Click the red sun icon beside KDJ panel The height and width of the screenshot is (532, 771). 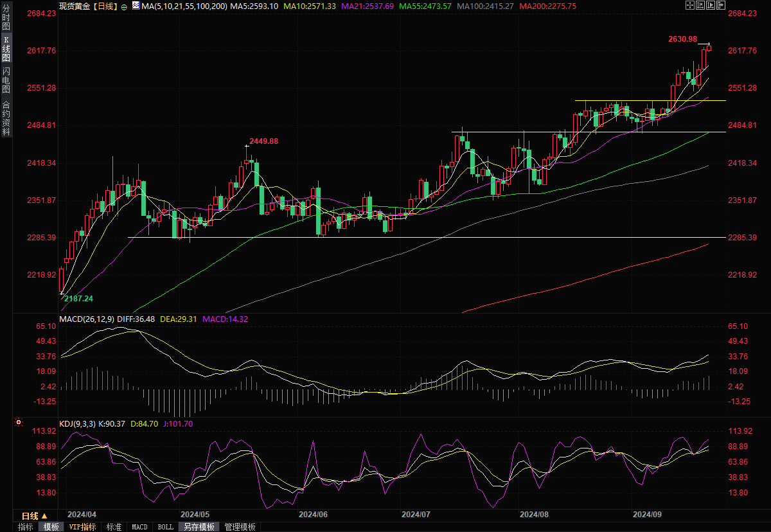coord(19,423)
